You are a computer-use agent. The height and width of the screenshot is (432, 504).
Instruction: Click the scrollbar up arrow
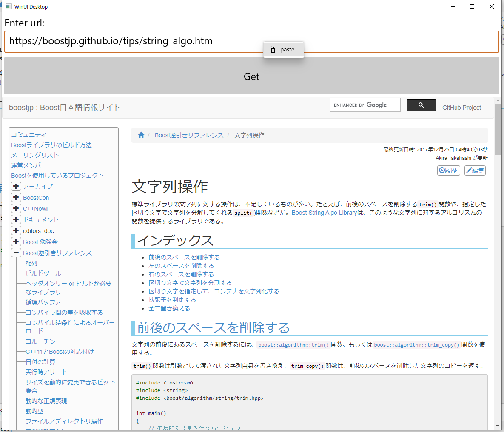pos(498,100)
